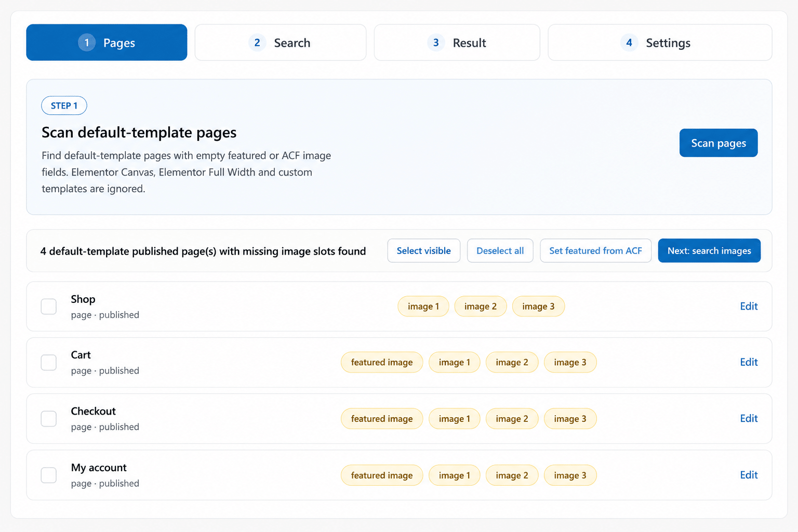
Task: Open Edit link for My account
Action: pyautogui.click(x=749, y=475)
